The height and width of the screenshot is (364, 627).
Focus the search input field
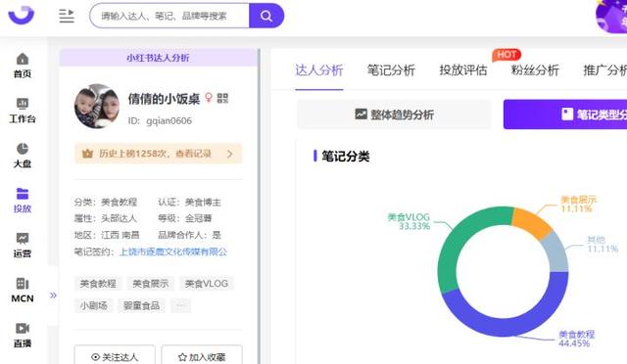click(x=169, y=16)
